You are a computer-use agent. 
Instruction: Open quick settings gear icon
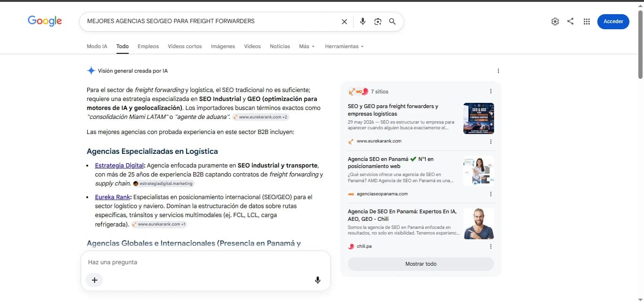(x=555, y=21)
